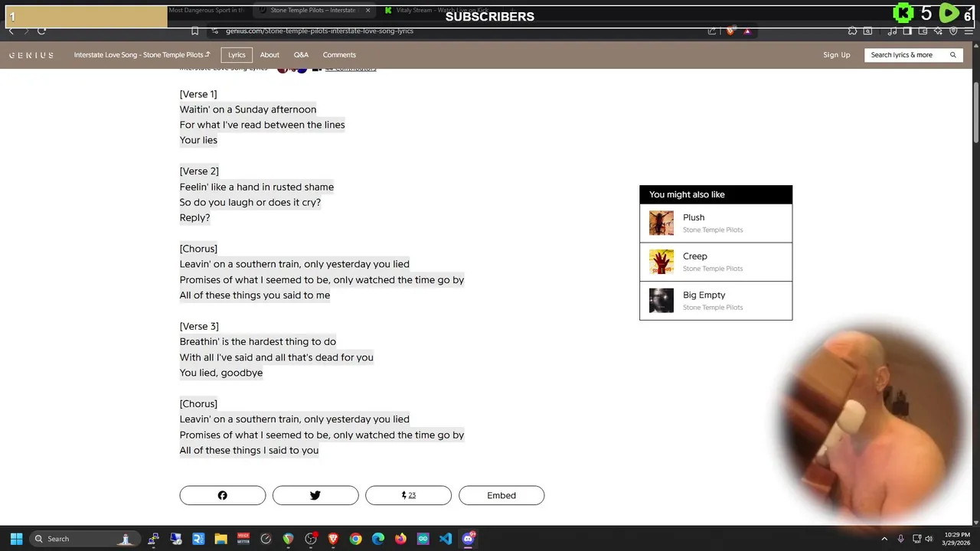The width and height of the screenshot is (980, 551).
Task: Share lyrics via Twitter button
Action: (x=315, y=495)
